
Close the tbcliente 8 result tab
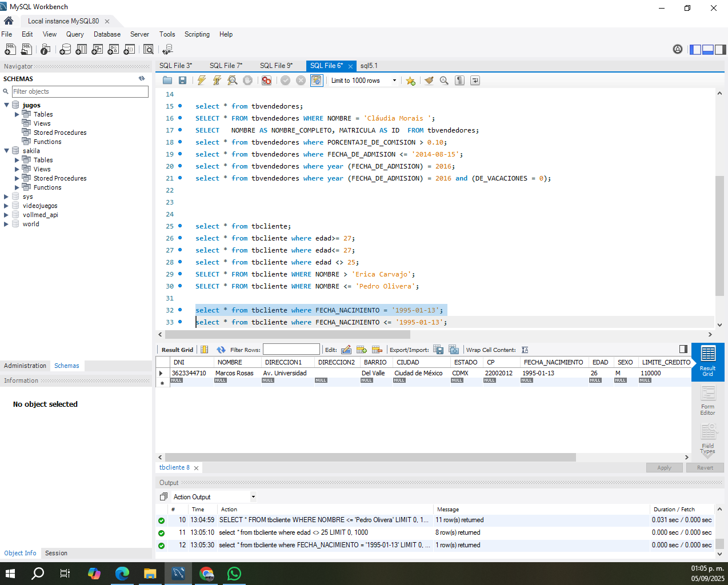point(196,468)
